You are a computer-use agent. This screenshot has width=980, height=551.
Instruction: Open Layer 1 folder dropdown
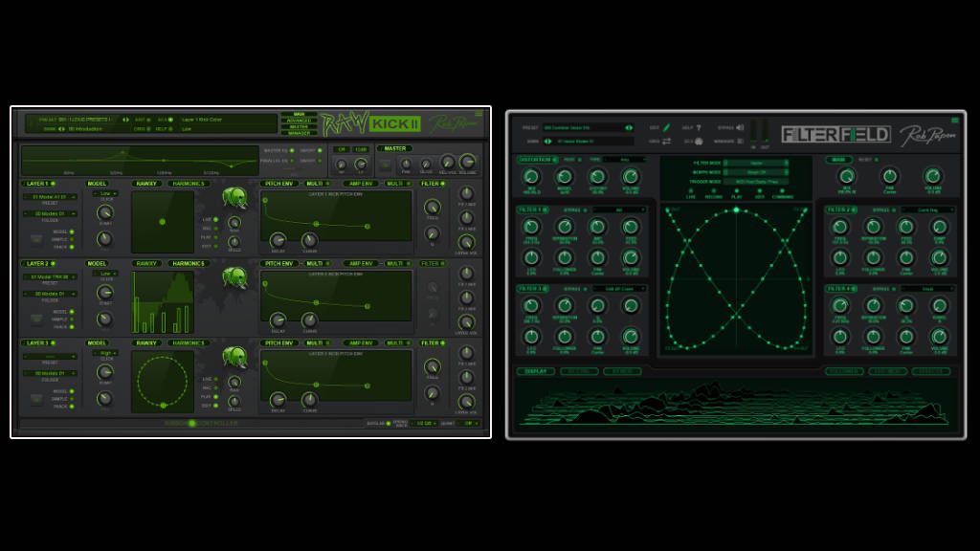point(50,213)
